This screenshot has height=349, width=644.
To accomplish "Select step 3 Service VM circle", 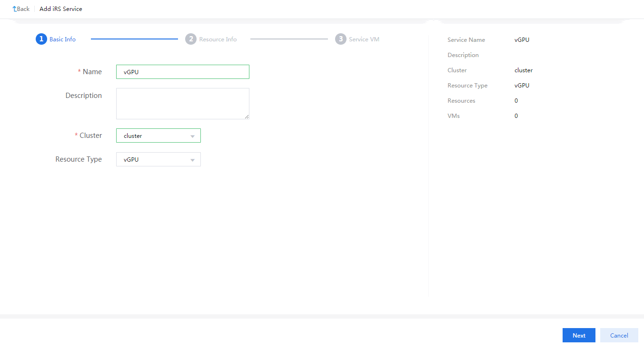I will [341, 39].
